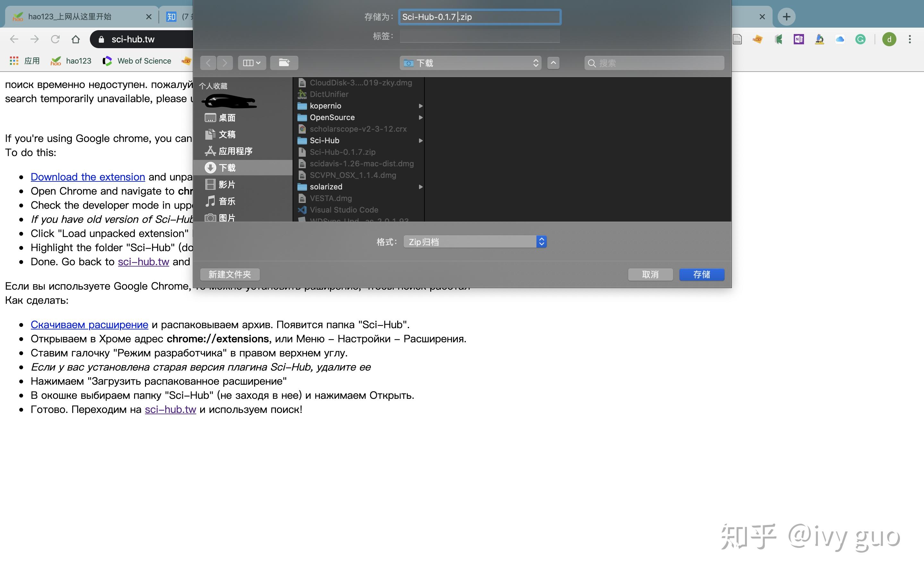The image size is (924, 578).
Task: Click sci-hub.tw link in English list
Action: (143, 262)
